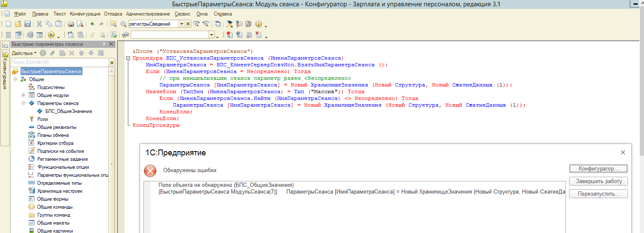Open the Справка menu

click(x=223, y=14)
